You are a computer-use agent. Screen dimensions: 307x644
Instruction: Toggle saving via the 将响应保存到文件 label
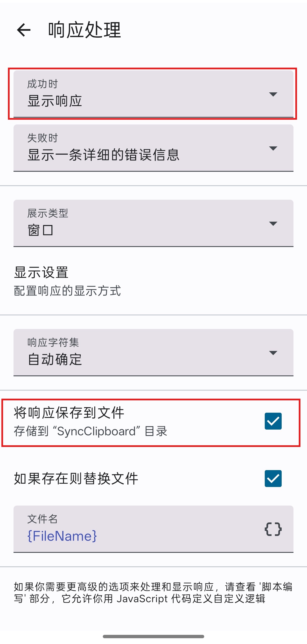tap(69, 413)
